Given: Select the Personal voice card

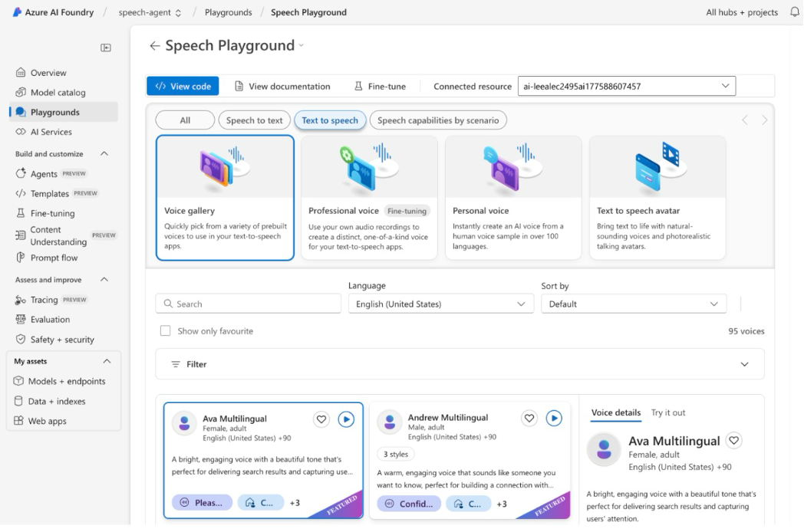Looking at the screenshot, I should click(513, 198).
